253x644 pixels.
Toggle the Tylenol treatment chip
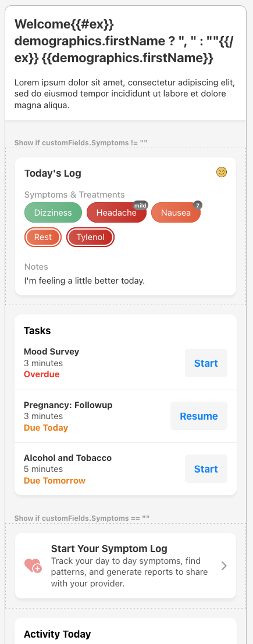pyautogui.click(x=90, y=237)
